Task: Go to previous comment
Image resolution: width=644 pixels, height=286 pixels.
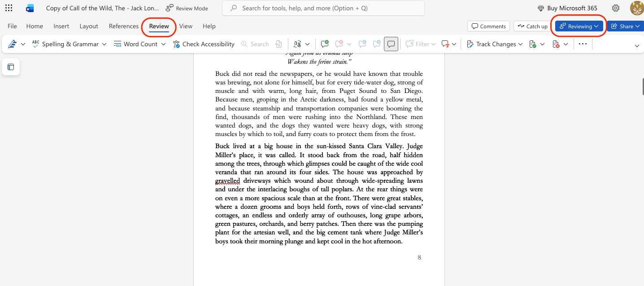Action: (x=362, y=44)
